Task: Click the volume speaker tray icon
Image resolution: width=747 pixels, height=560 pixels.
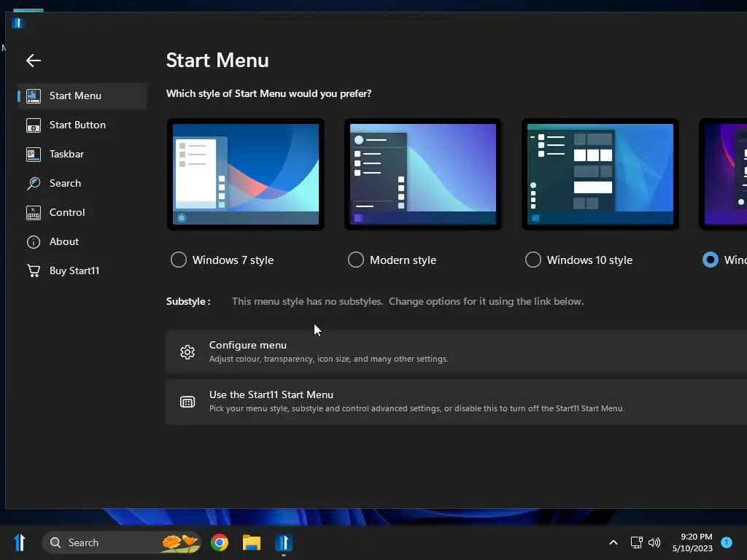Action: click(654, 542)
